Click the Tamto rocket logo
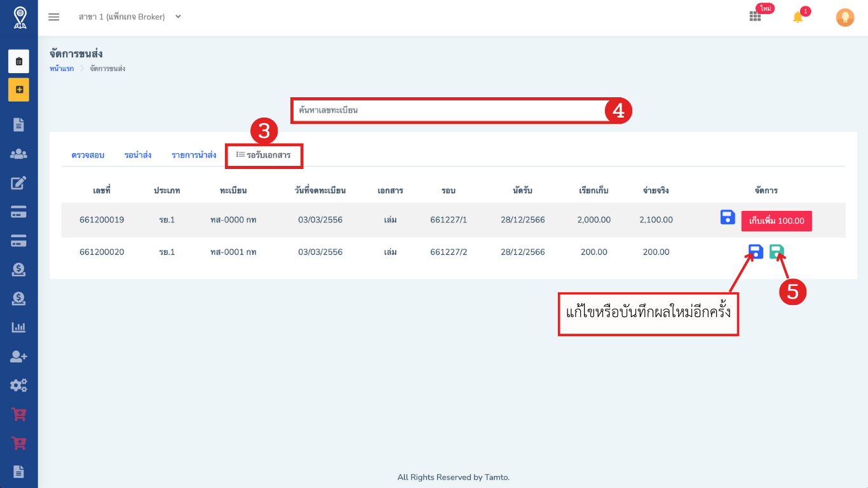868x488 pixels. pos(19,17)
